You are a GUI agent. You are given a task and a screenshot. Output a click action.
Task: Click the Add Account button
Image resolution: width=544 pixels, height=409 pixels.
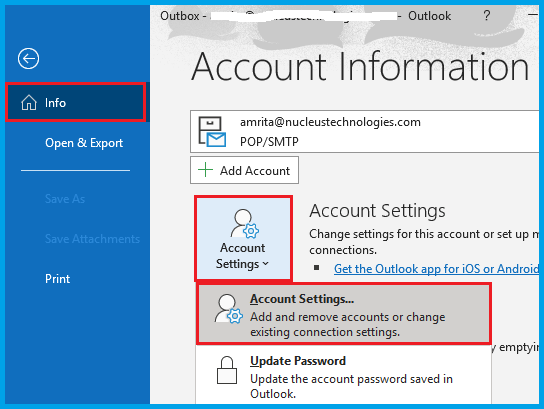pos(244,170)
